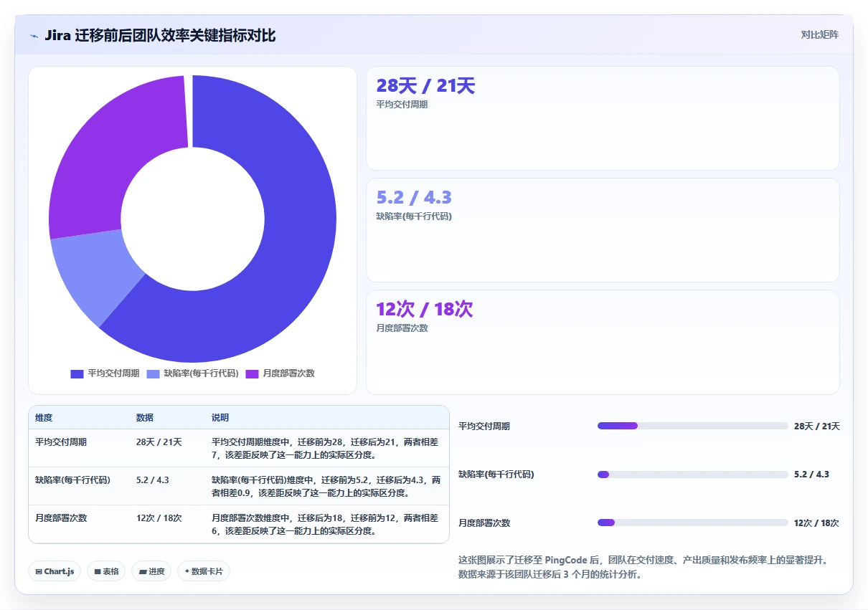
Task: Click 平均交付周期 label beside progress bar
Action: coord(484,426)
